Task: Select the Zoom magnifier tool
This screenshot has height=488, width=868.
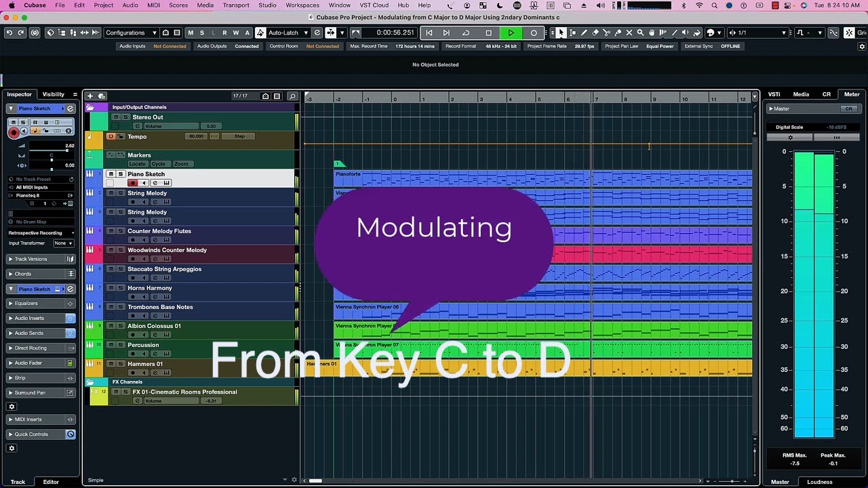Action: 640,33
